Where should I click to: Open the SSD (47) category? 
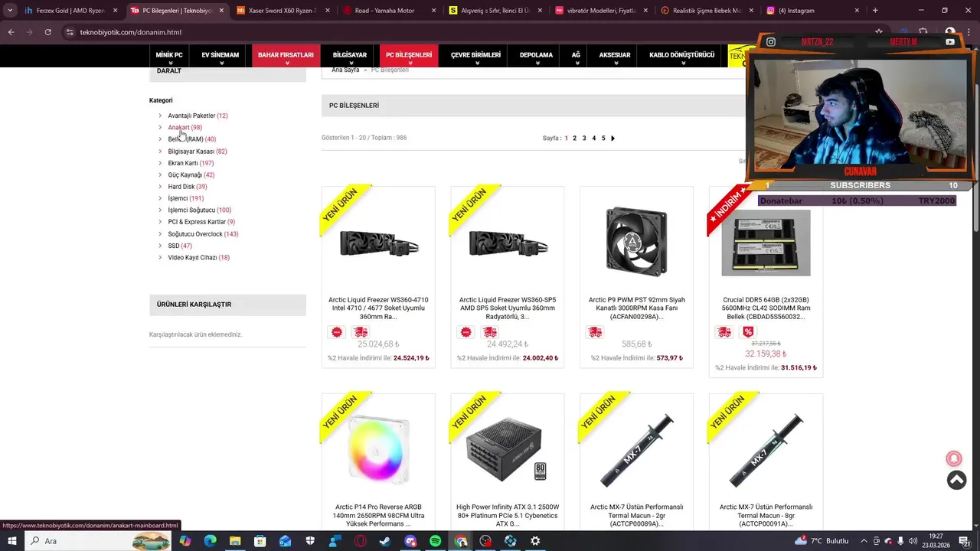click(180, 246)
